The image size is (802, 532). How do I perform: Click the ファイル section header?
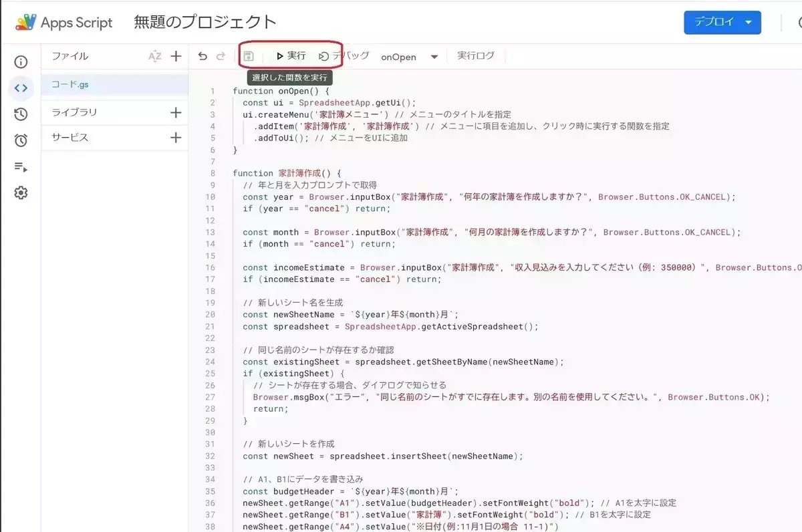tap(70, 56)
